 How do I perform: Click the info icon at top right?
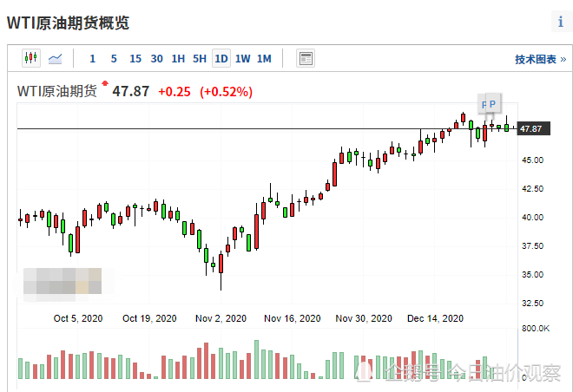point(561,22)
